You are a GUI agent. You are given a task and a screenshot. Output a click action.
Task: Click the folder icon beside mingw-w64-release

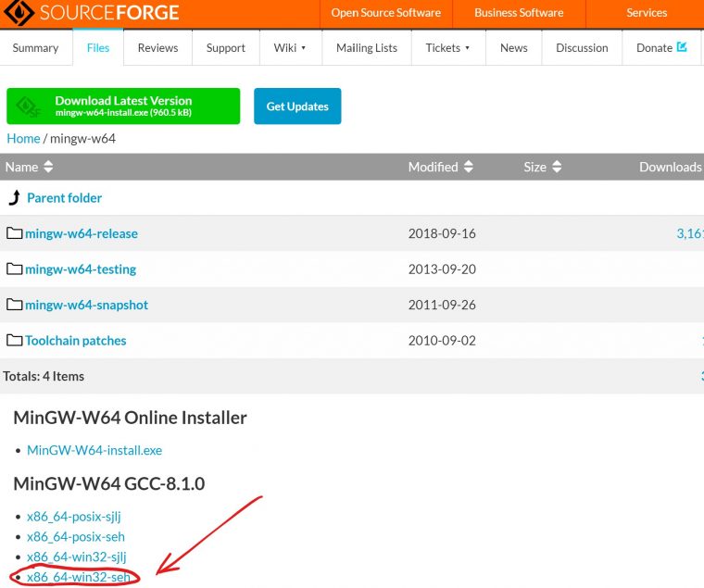[x=14, y=233]
